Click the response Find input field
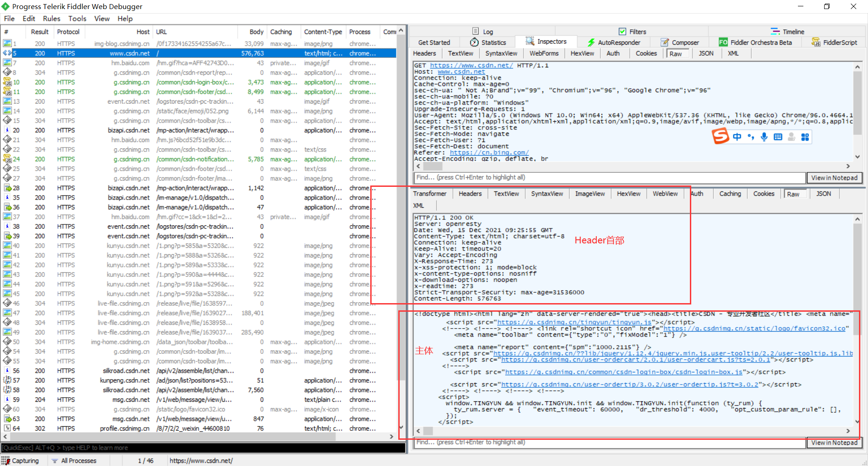The image size is (868, 466). click(609, 442)
